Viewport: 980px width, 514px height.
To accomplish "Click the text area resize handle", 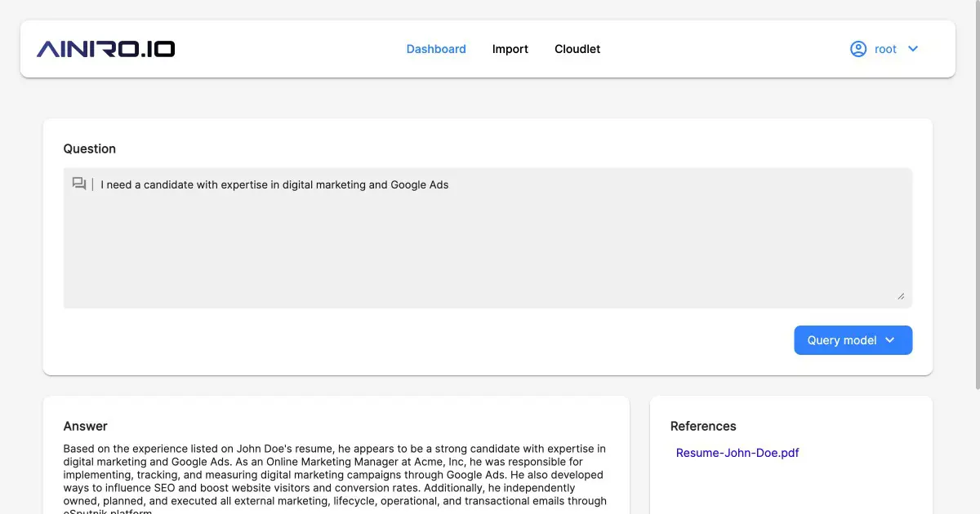I will pyautogui.click(x=901, y=296).
